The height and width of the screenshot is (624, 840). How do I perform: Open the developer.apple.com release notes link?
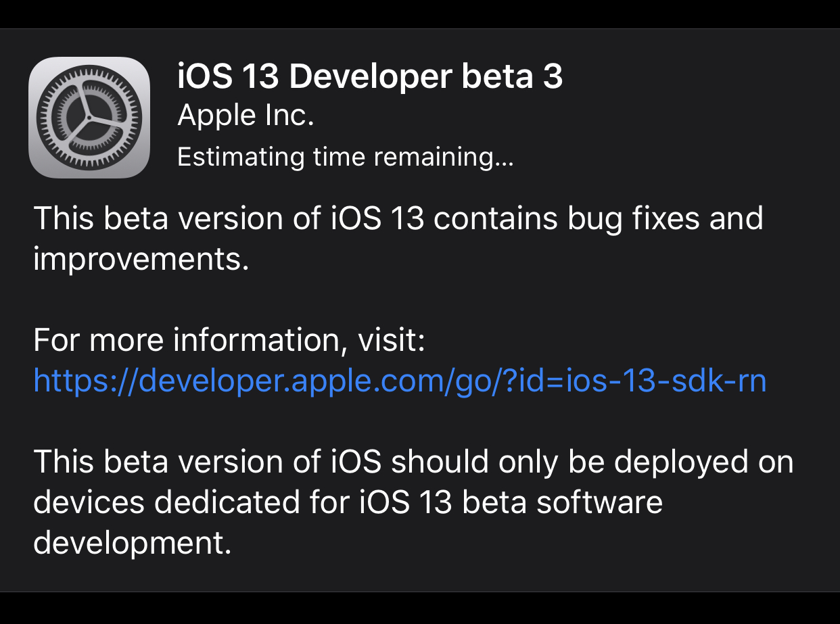pyautogui.click(x=400, y=381)
